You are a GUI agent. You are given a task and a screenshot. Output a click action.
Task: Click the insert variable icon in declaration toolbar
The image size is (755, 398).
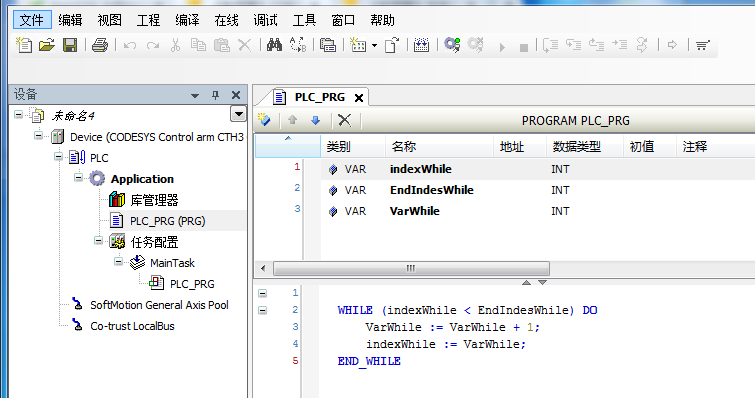tap(264, 120)
